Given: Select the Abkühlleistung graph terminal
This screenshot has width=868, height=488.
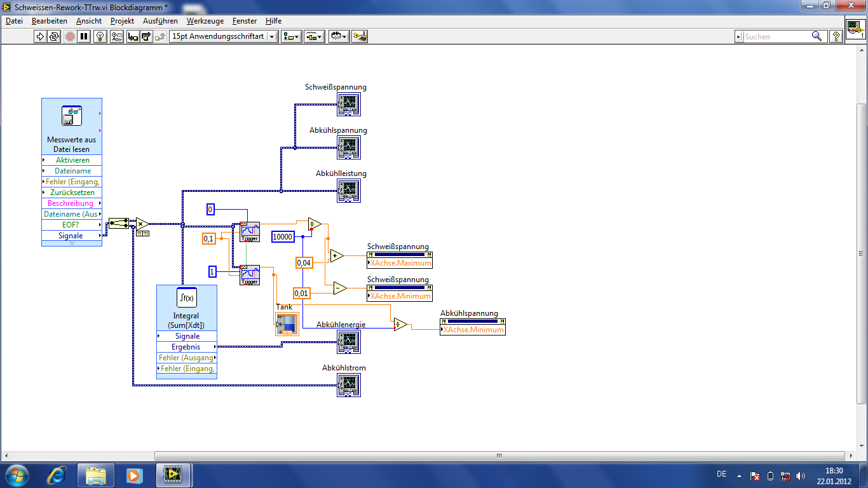Looking at the screenshot, I should pyautogui.click(x=349, y=190).
